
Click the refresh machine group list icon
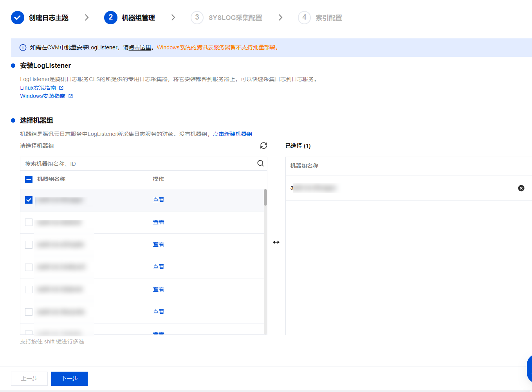[x=263, y=146]
